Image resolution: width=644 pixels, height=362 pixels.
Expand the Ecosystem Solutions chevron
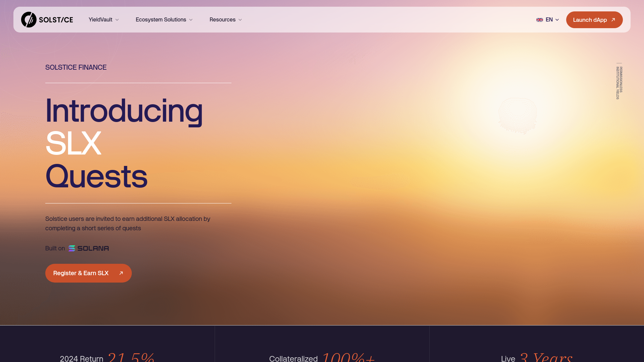(x=191, y=20)
